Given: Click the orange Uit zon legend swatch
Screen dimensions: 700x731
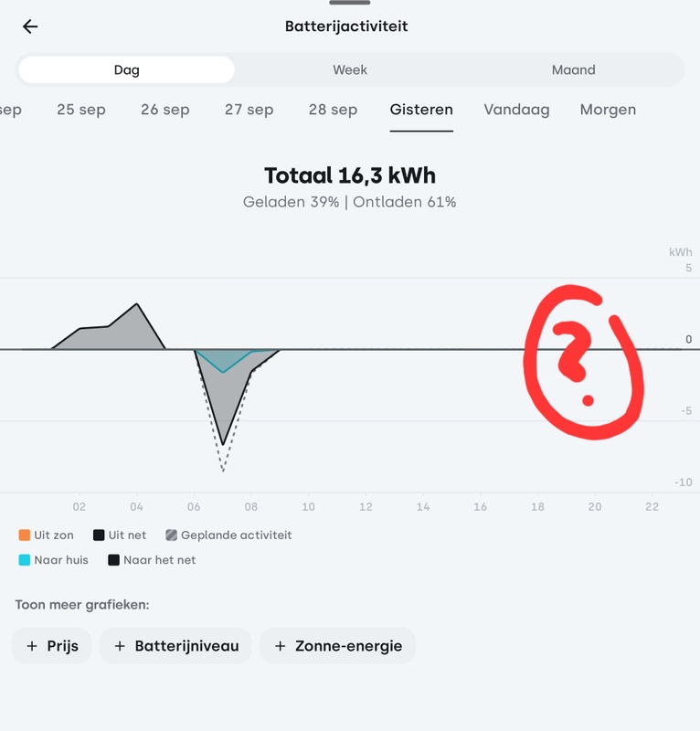Looking at the screenshot, I should [23, 535].
